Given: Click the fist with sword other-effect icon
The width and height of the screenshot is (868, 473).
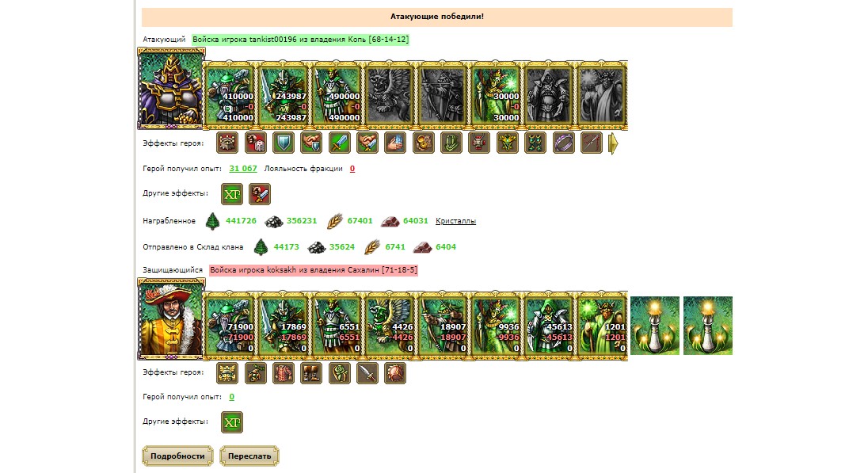Looking at the screenshot, I should [x=260, y=194].
